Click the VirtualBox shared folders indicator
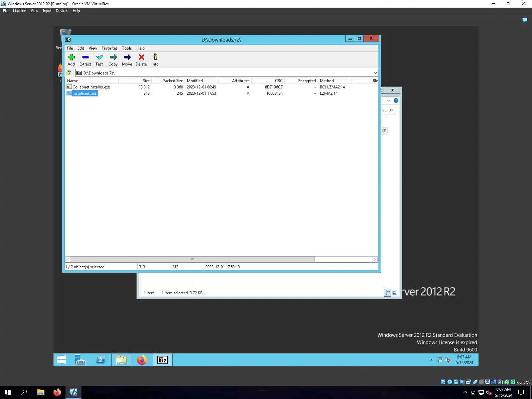532x399 pixels. [481, 382]
